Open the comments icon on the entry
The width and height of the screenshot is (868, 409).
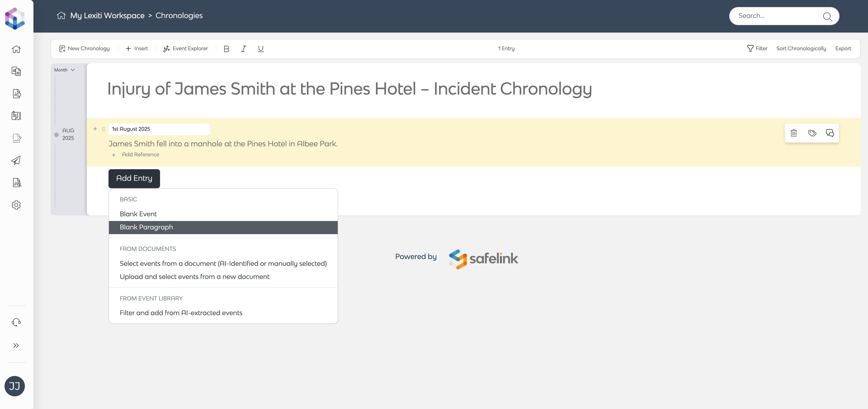pos(830,133)
